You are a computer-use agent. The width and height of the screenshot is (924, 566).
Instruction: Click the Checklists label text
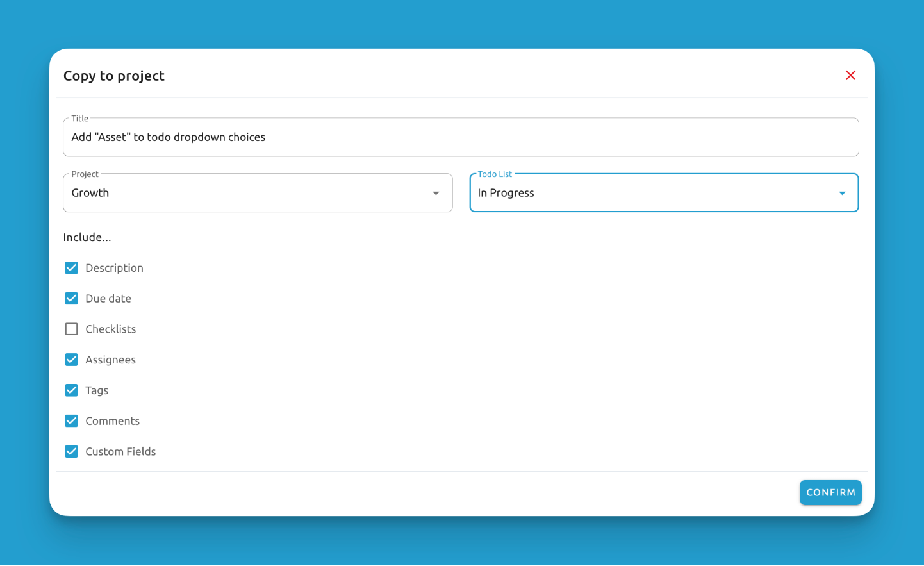pyautogui.click(x=111, y=329)
